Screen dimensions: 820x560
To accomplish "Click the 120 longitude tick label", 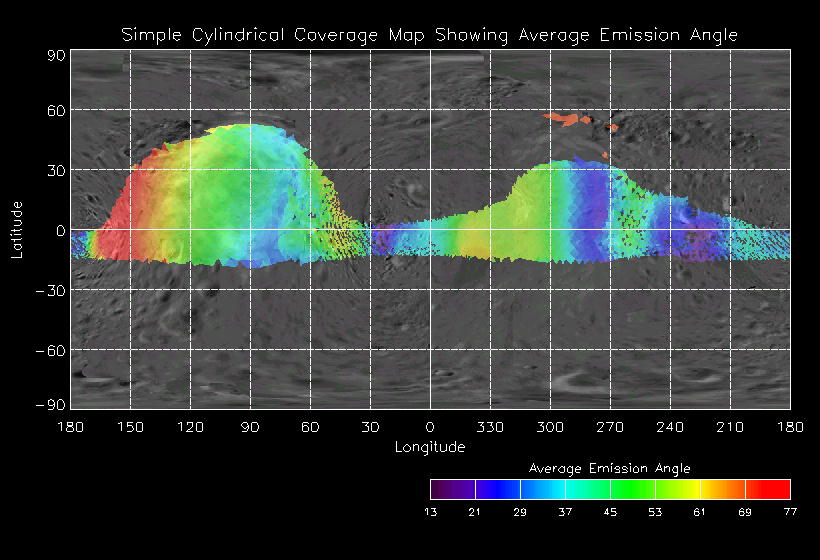I will (x=190, y=428).
